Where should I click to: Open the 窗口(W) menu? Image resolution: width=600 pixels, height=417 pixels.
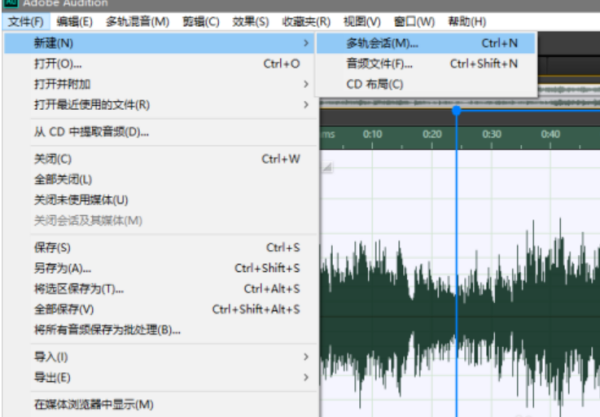point(414,21)
